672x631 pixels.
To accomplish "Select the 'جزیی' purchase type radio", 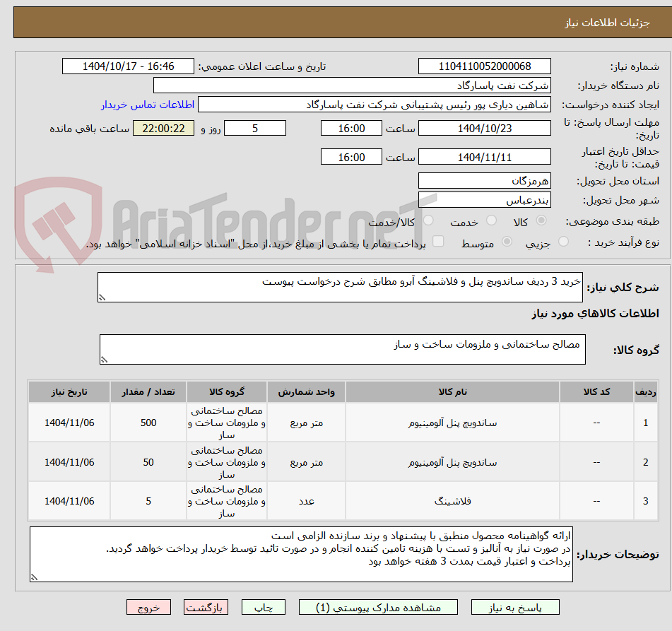I will [563, 242].
